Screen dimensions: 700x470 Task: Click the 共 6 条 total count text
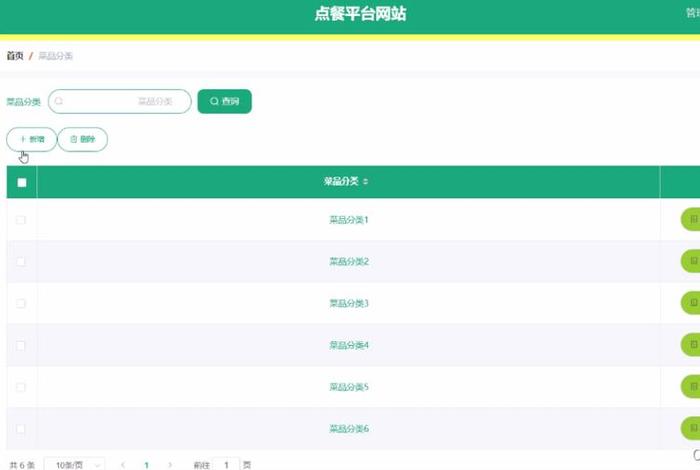(22, 465)
